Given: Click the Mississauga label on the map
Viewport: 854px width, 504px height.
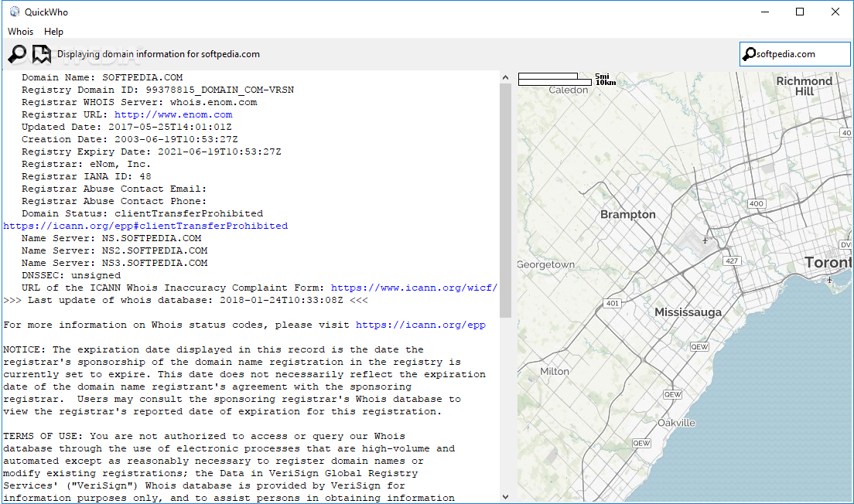Looking at the screenshot, I should click(x=688, y=312).
